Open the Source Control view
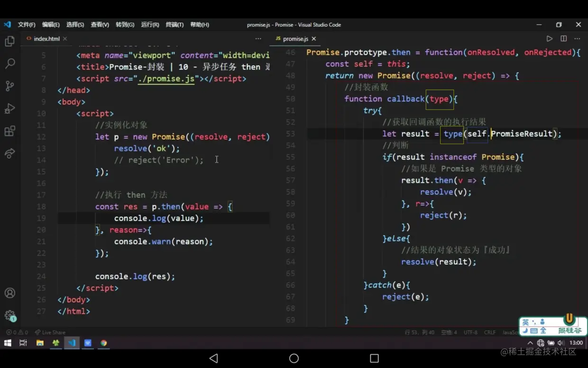 click(9, 86)
